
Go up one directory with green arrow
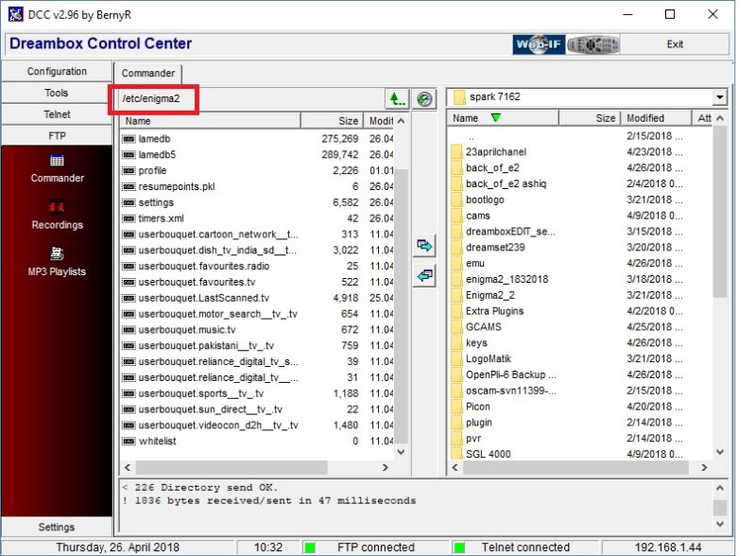tap(397, 98)
